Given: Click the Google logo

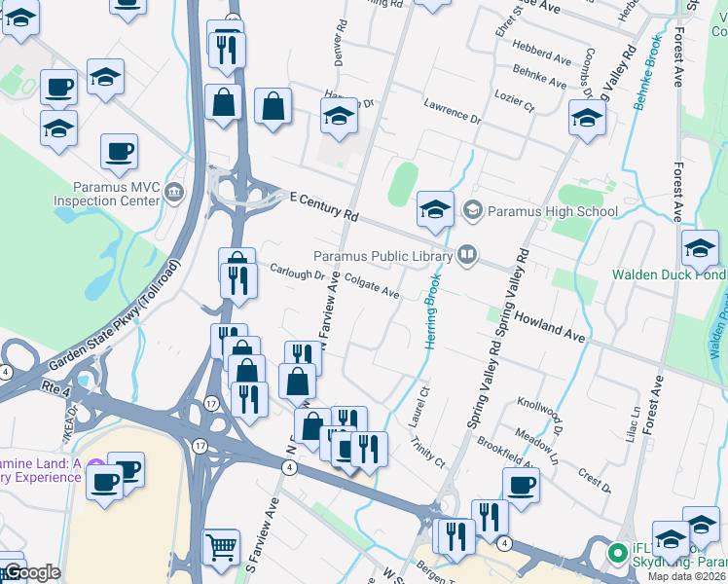Looking at the screenshot, I should tap(32, 573).
